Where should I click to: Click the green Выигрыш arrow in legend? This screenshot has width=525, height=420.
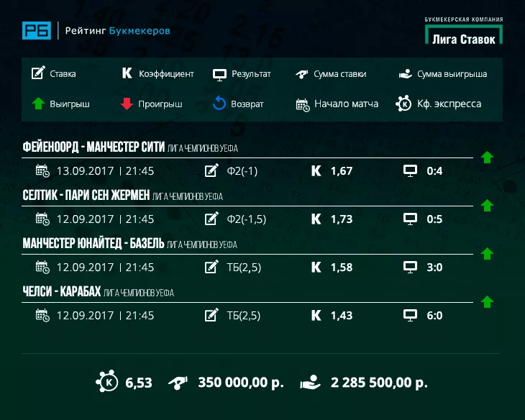click(x=38, y=104)
